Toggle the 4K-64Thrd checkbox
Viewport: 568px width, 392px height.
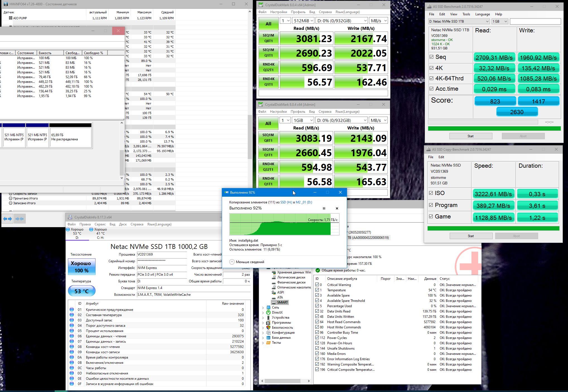click(x=432, y=78)
